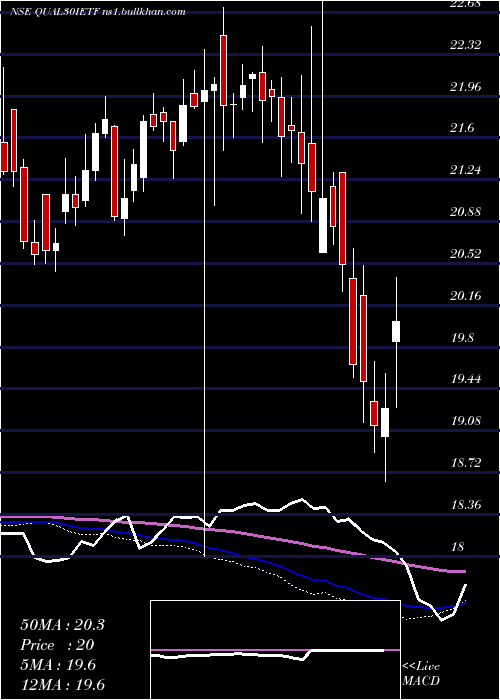Click the 20.16 price axis label

(465, 295)
